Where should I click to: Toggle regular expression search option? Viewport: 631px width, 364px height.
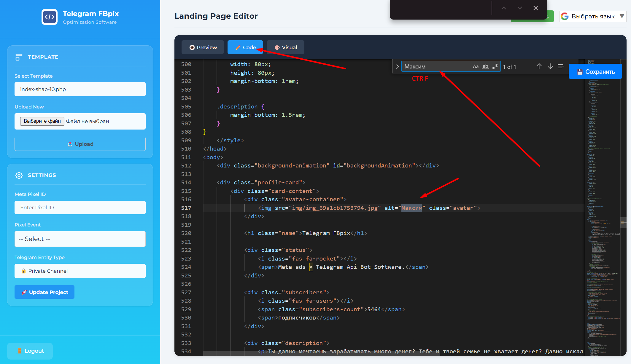coord(495,67)
